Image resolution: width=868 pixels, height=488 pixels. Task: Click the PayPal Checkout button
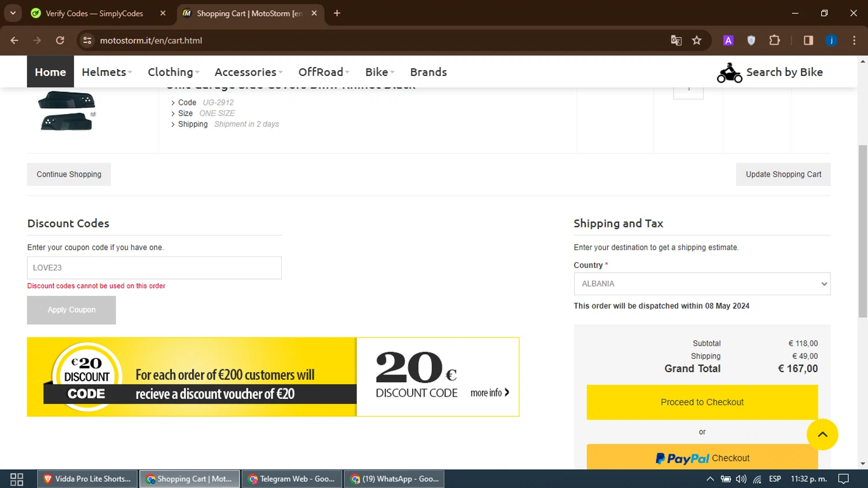(x=702, y=457)
